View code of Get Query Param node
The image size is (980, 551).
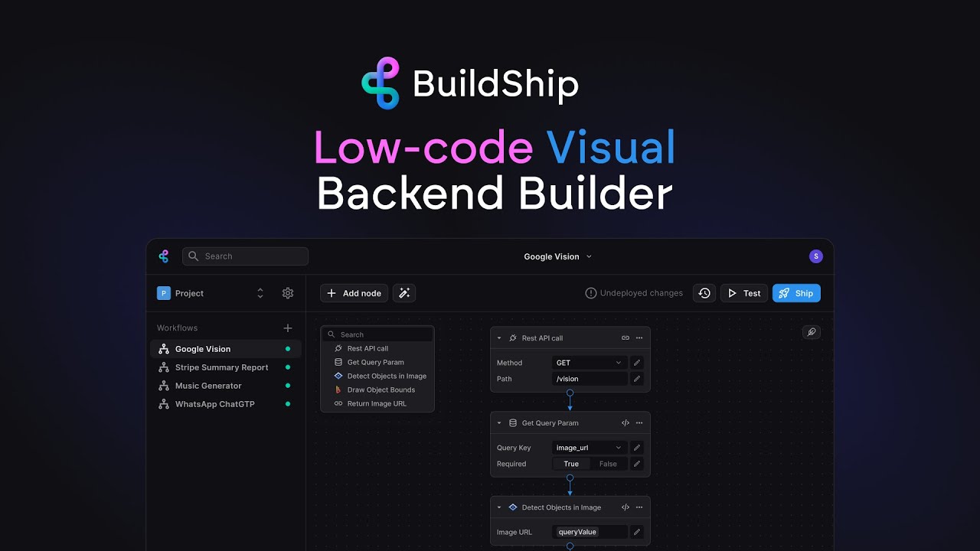(626, 423)
